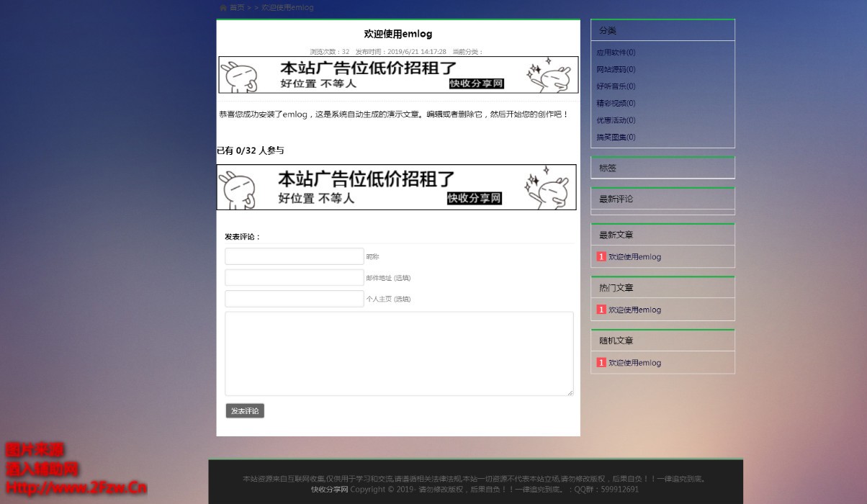Screen dimensions: 867x504
Task: Open 欢迎使用emlog under 热门文章
Action: click(x=634, y=310)
